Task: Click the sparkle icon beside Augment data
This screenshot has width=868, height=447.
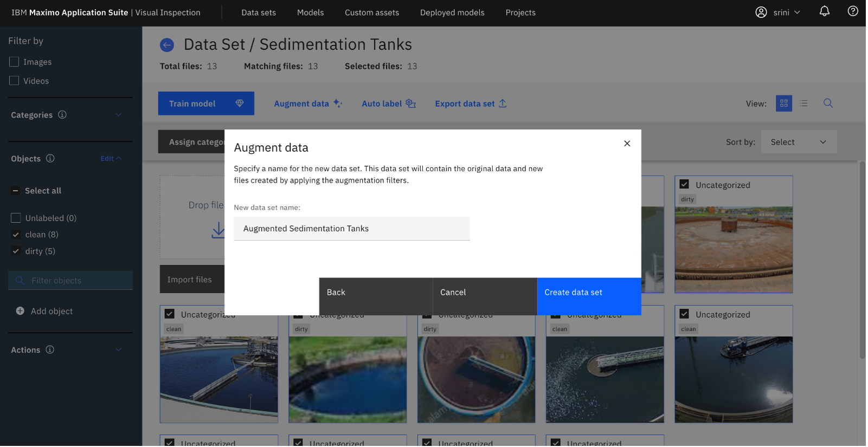Action: tap(338, 103)
